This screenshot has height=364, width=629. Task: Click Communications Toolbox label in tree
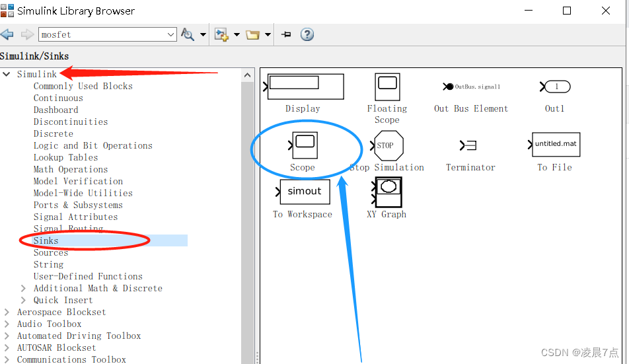point(71,359)
